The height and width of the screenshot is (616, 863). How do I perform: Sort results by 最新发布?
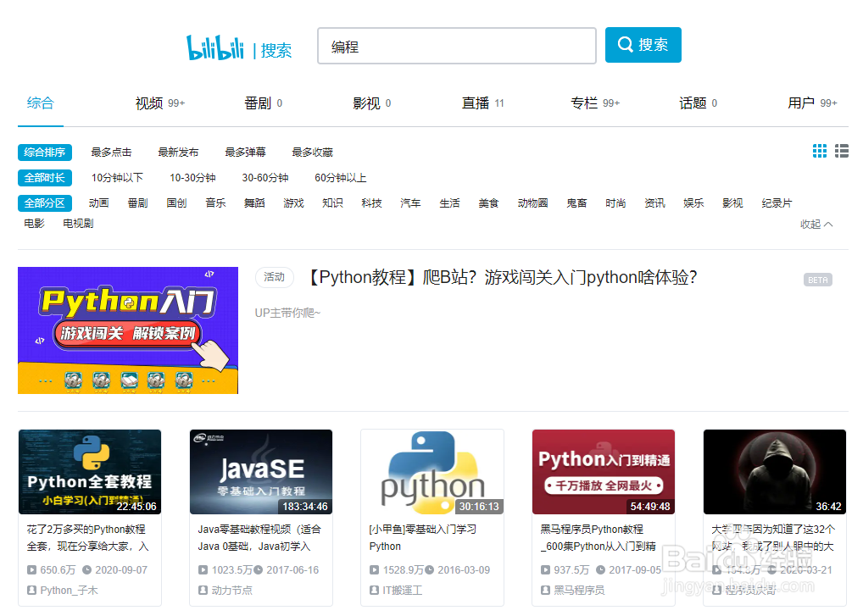pyautogui.click(x=178, y=153)
